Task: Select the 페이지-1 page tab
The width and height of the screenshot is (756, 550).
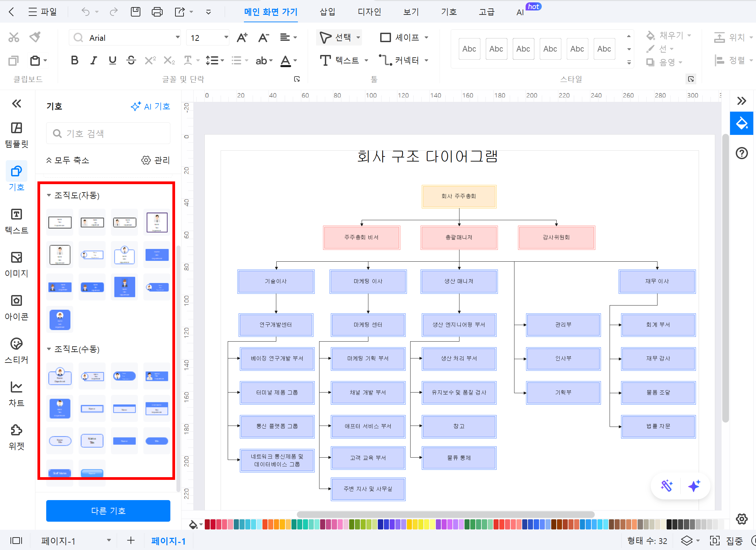Action: coord(168,541)
